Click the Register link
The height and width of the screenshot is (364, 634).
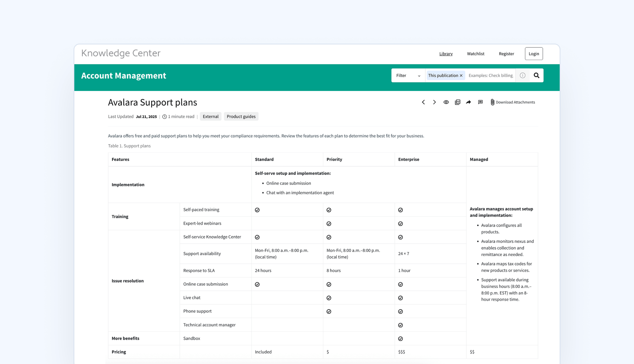click(506, 54)
